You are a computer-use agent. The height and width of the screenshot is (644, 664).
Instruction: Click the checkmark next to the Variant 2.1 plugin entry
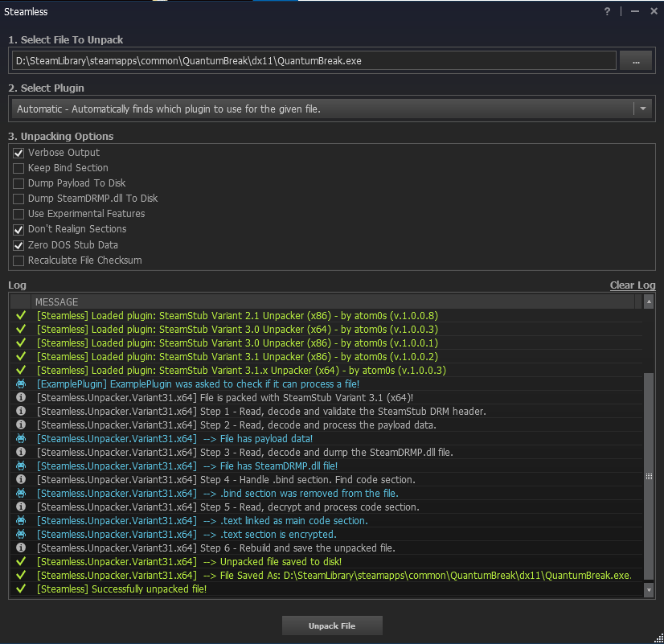pyautogui.click(x=20, y=315)
